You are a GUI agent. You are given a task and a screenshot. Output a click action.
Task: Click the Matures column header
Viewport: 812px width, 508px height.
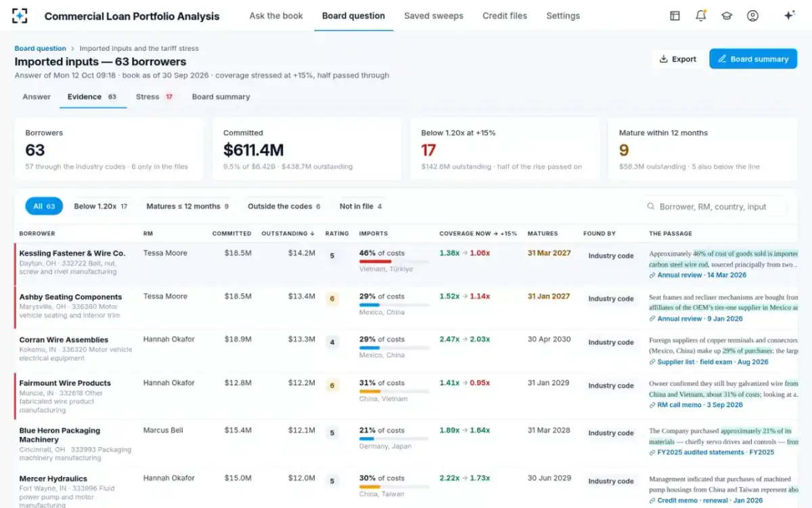point(543,234)
